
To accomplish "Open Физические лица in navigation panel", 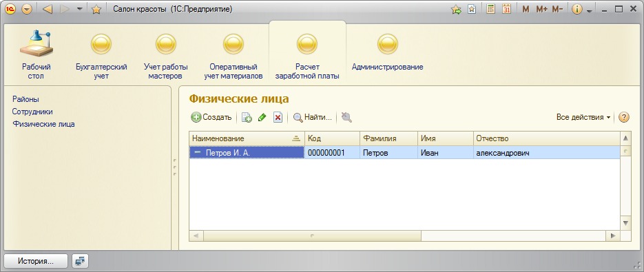I will point(43,124).
